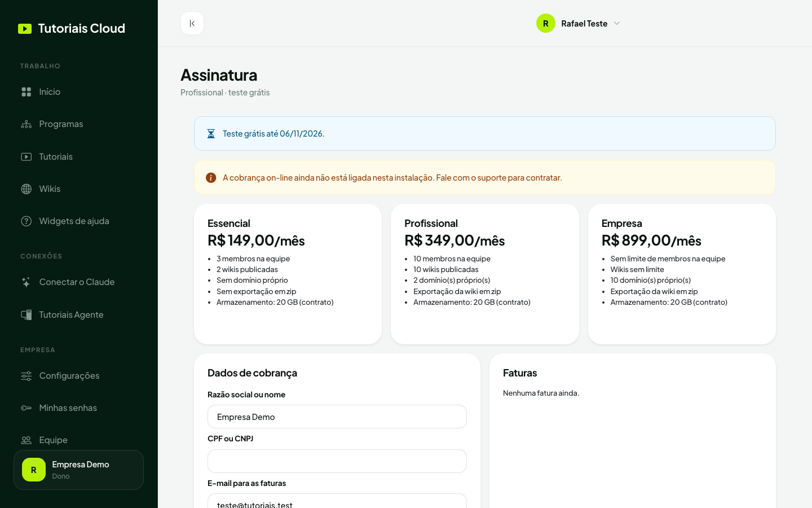Expand the Rafael Teste user menu chevron

(x=617, y=23)
